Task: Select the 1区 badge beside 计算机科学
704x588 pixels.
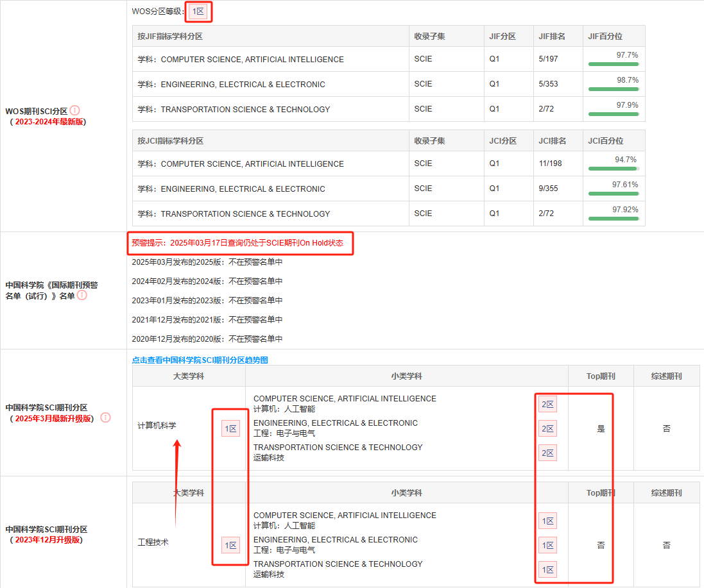Action: 230,429
